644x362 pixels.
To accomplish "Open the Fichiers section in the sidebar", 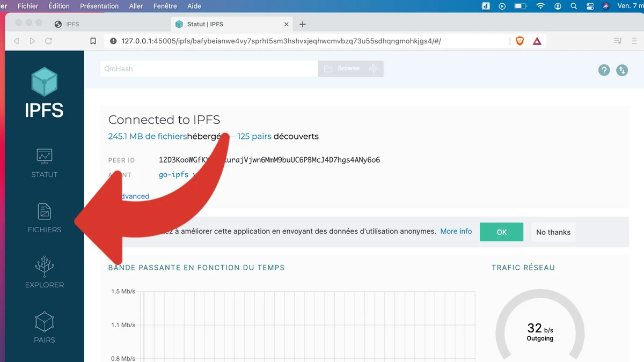I will pyautogui.click(x=44, y=218).
